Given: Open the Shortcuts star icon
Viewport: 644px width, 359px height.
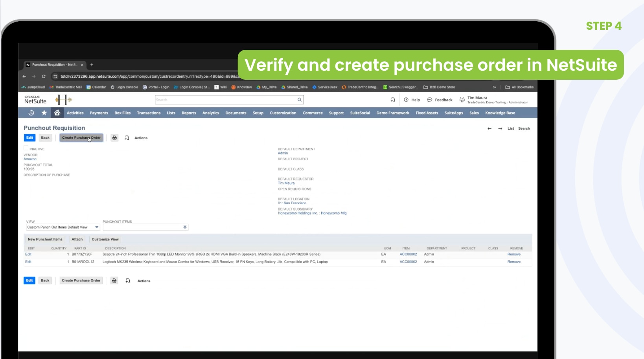Looking at the screenshot, I should click(x=44, y=113).
